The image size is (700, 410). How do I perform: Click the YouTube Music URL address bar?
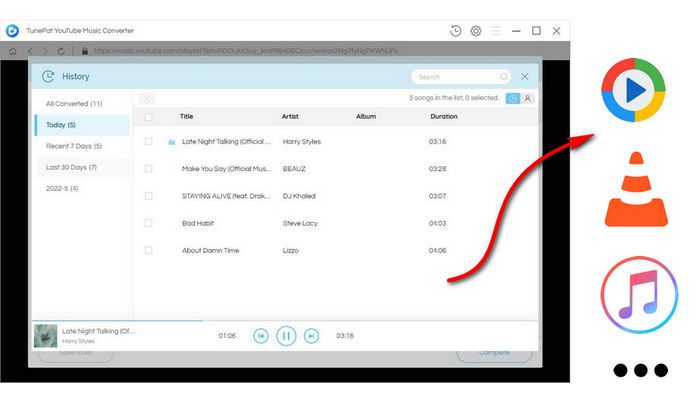[x=246, y=51]
